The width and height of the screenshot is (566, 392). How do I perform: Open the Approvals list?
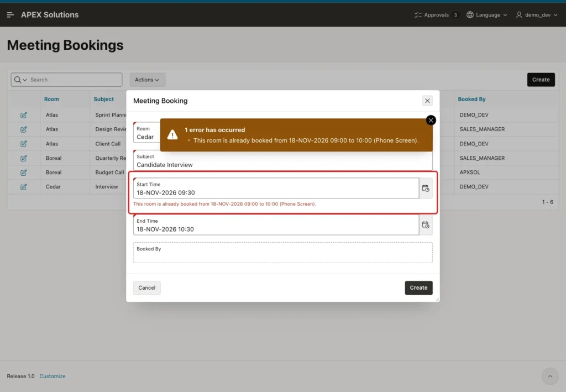tap(436, 15)
